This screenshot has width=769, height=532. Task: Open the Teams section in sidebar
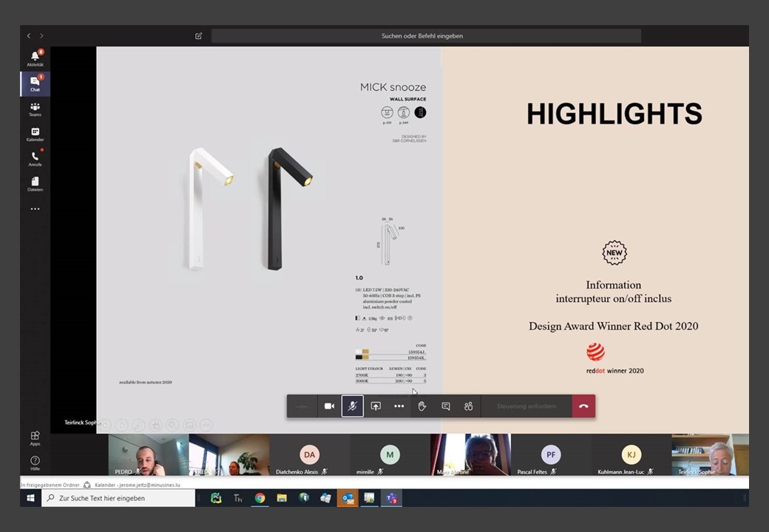point(35,109)
